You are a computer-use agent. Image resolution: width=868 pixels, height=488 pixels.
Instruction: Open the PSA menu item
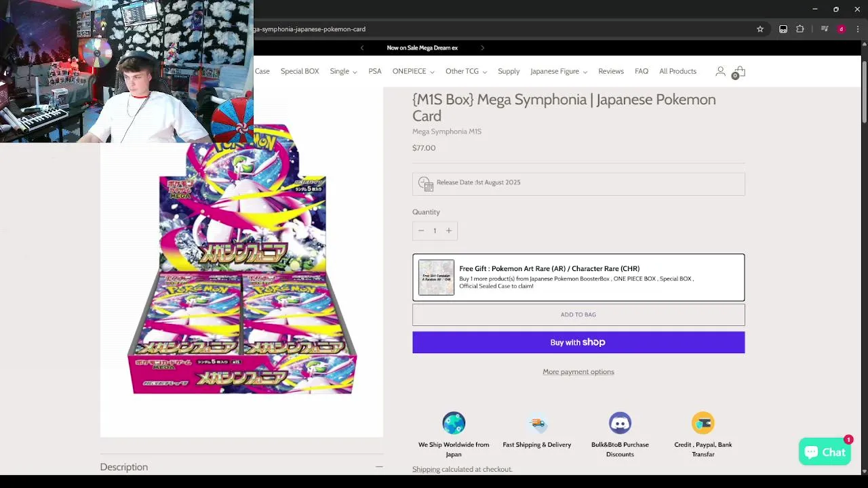point(375,71)
